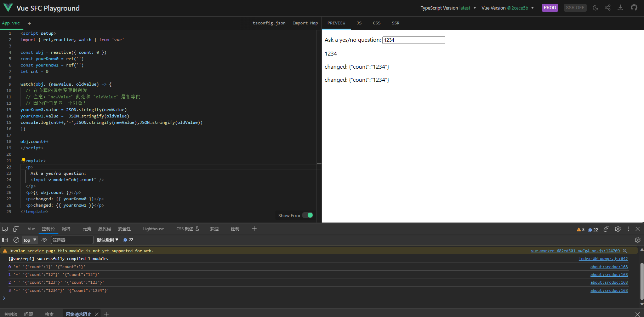Click the console prompt chevron
This screenshot has width=644, height=317.
tap(4, 298)
